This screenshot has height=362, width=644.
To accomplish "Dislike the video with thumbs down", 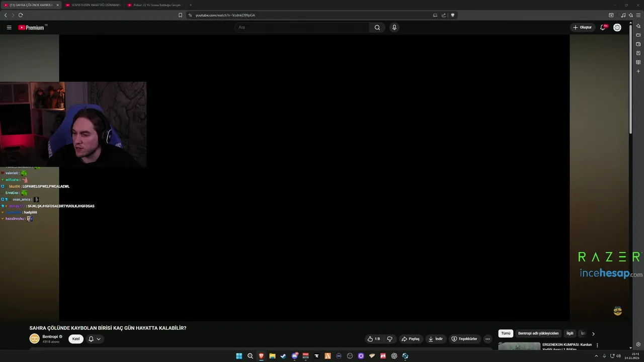I will (x=389, y=339).
